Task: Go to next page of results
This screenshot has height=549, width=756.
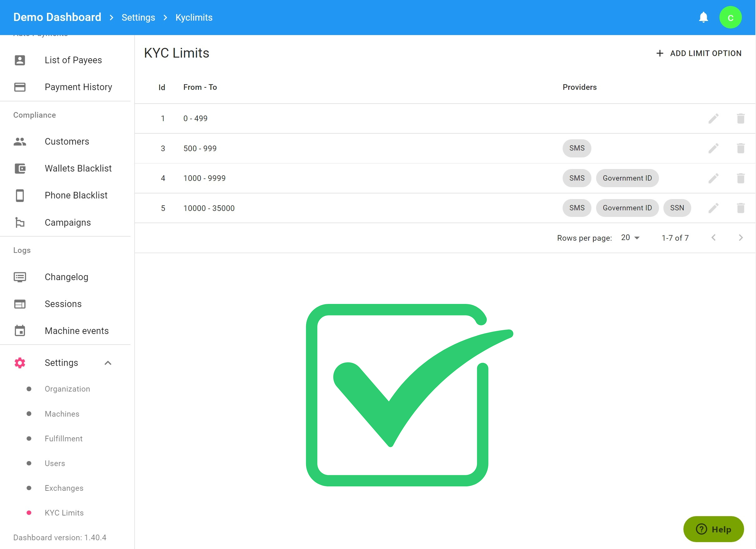Action: tap(740, 238)
